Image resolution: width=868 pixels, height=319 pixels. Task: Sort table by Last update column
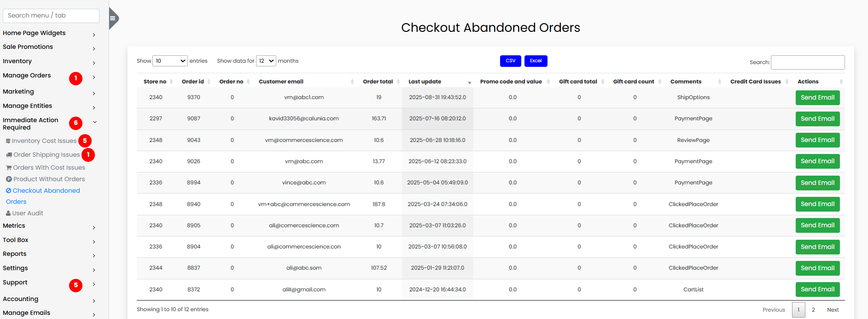point(425,82)
